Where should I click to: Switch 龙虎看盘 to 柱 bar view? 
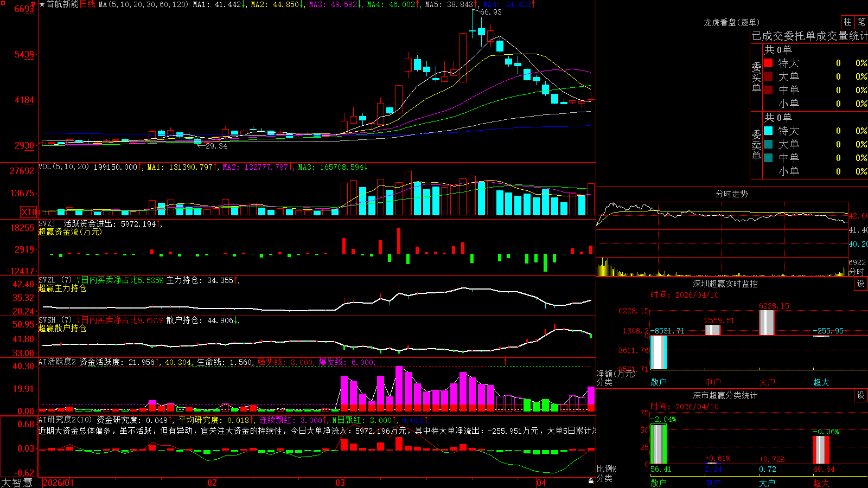click(x=847, y=22)
